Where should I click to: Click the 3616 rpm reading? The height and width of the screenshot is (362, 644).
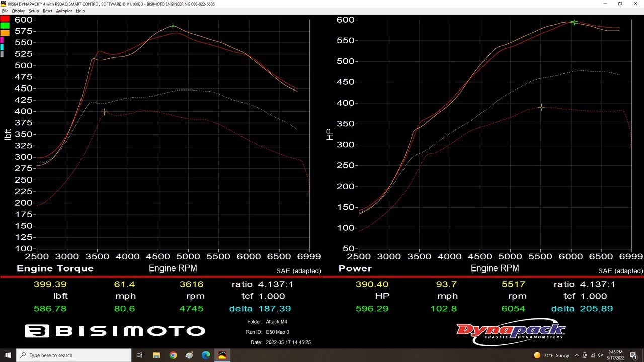[192, 284]
